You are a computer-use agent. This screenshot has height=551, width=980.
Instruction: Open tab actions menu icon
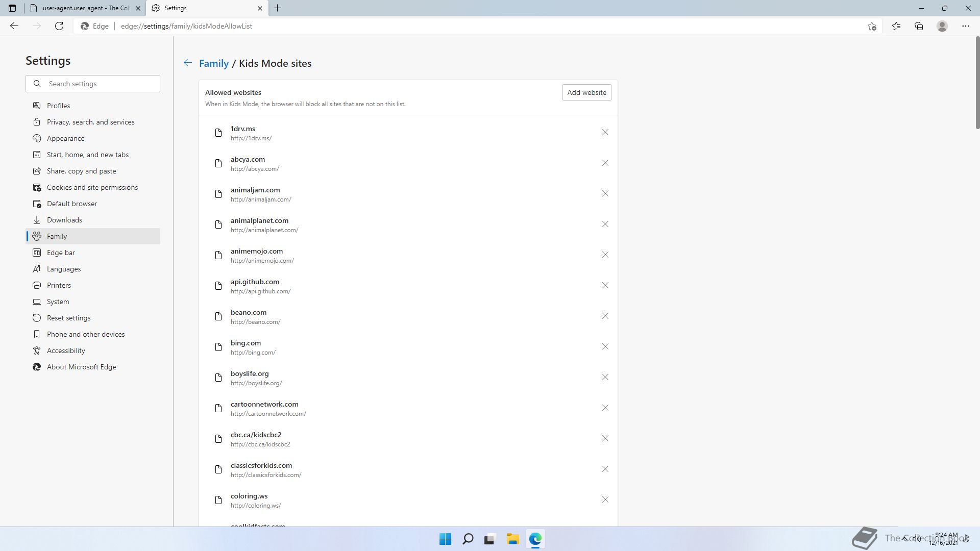pos(12,8)
